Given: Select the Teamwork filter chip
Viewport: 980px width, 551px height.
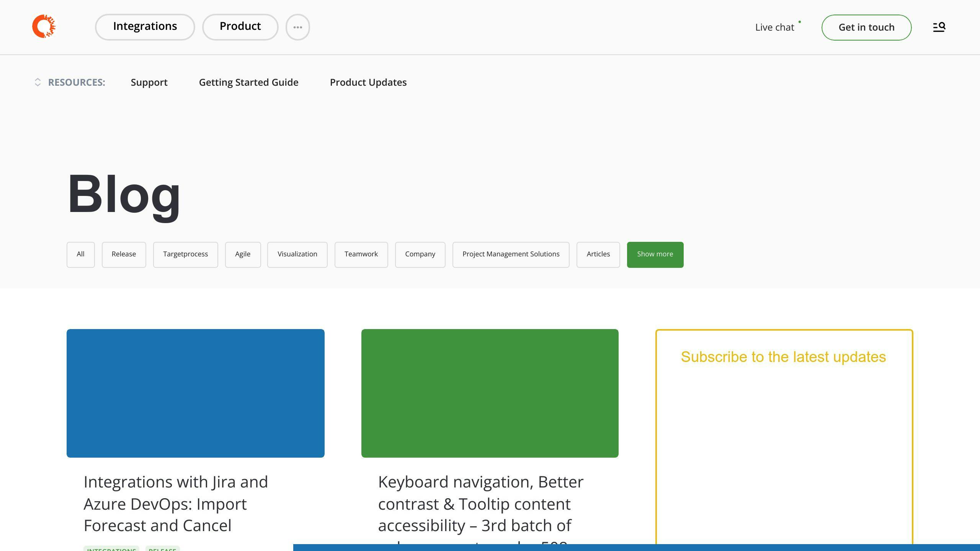Looking at the screenshot, I should pos(361,254).
